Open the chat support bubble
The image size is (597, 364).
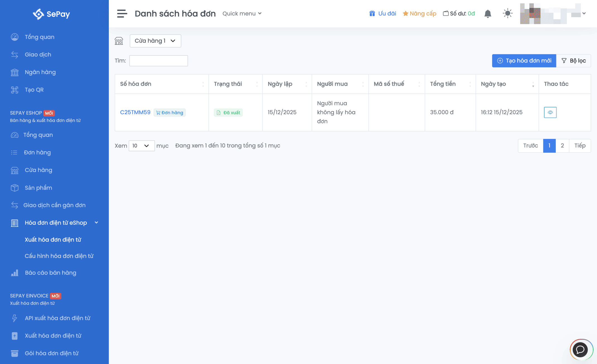581,349
